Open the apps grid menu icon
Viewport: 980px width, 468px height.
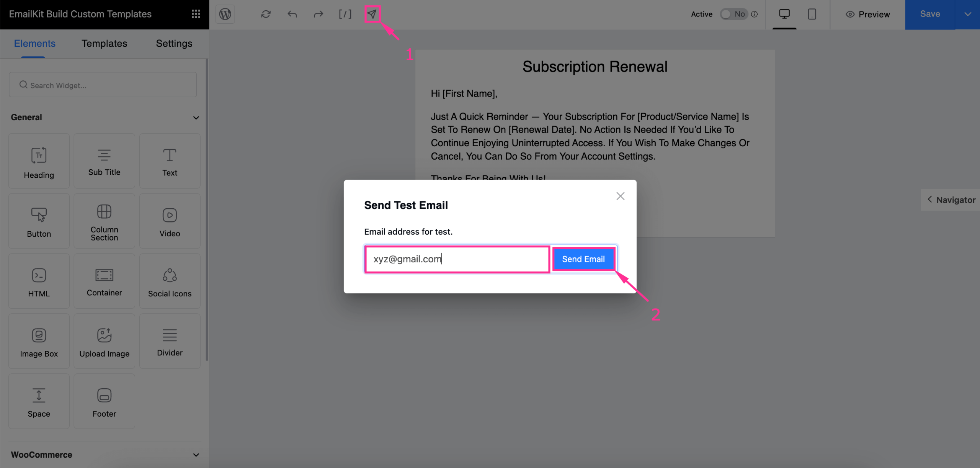[196, 14]
